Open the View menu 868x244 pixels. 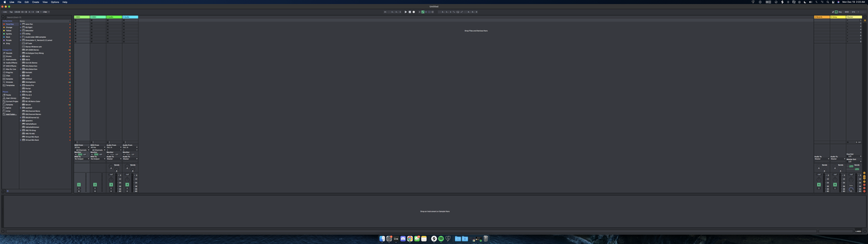click(45, 2)
